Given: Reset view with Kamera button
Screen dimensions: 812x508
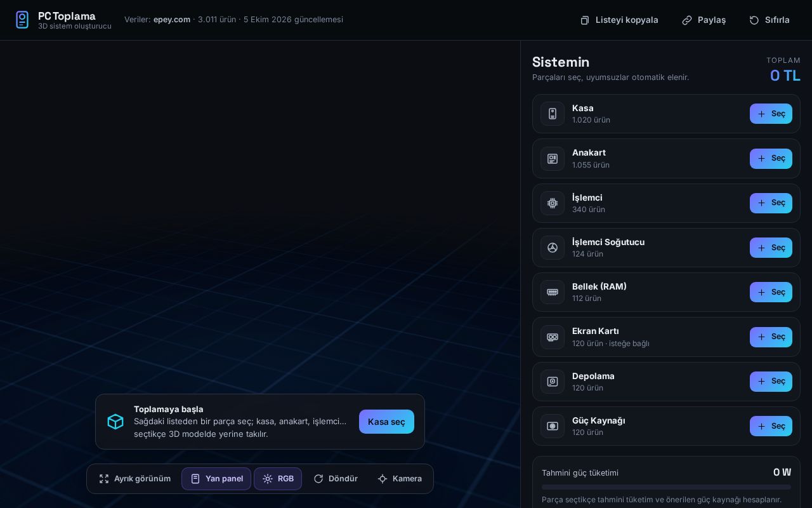Looking at the screenshot, I should pos(400,479).
